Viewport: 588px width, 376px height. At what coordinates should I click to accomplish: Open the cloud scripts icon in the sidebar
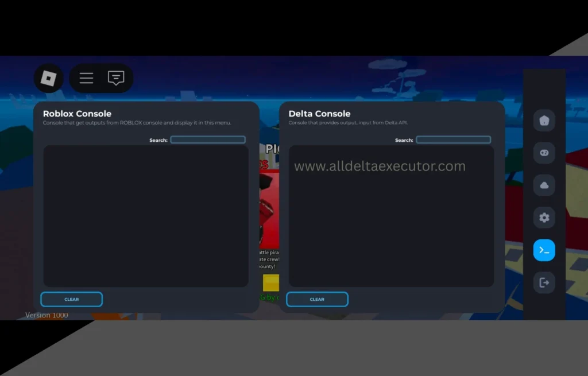click(544, 185)
